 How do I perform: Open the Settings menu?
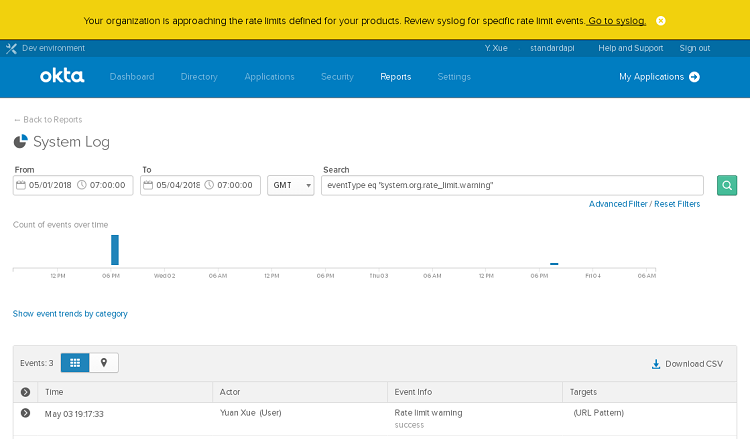454,77
